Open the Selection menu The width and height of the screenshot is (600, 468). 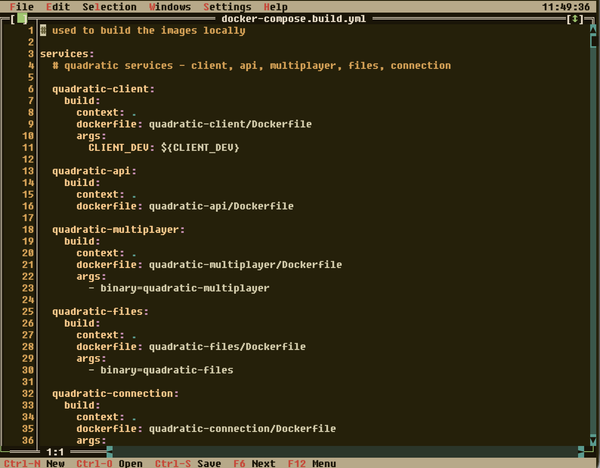click(109, 7)
